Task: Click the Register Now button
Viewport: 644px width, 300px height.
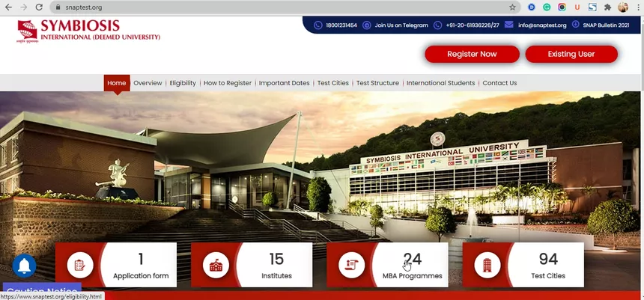Action: (472, 54)
